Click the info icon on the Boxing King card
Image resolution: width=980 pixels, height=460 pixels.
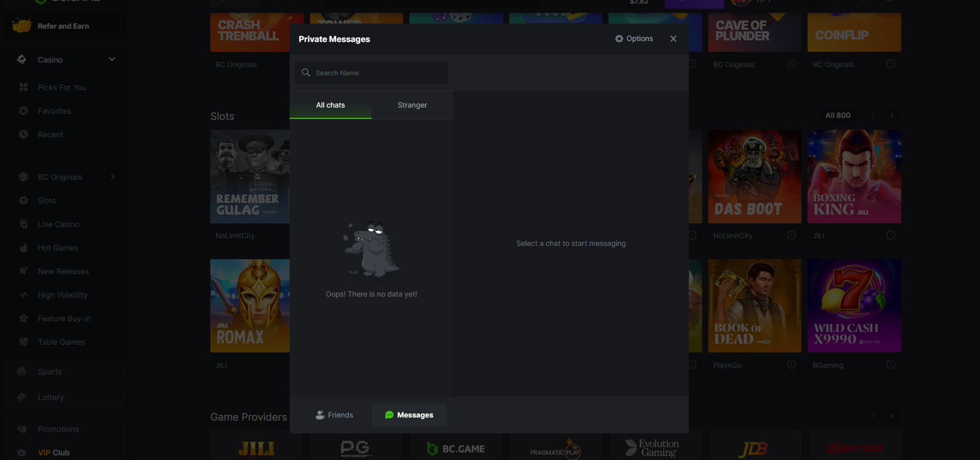tap(891, 235)
